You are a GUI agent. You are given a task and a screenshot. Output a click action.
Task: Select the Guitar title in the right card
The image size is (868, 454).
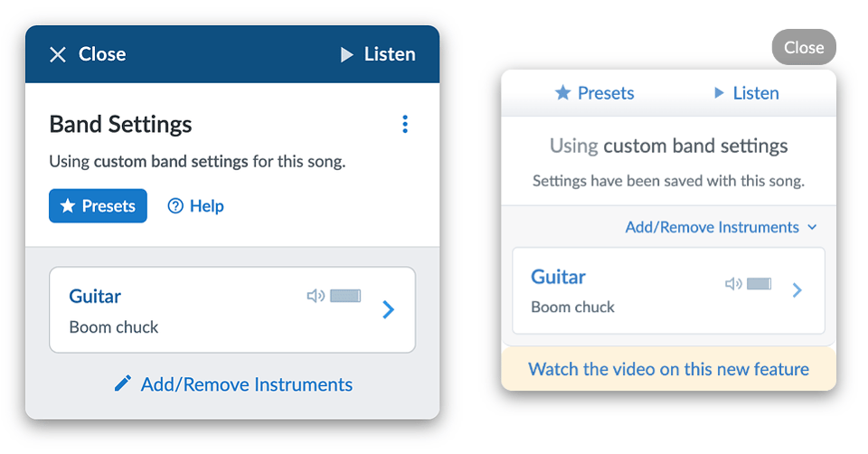click(558, 277)
